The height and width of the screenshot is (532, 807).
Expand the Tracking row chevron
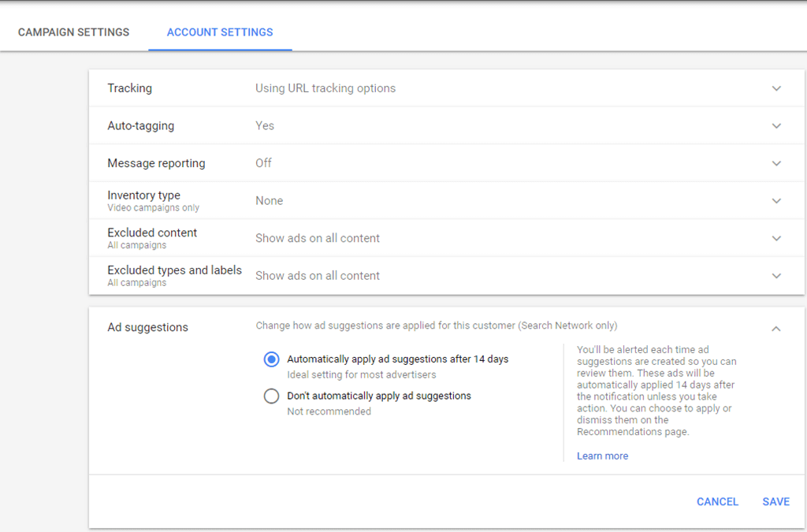click(x=776, y=88)
